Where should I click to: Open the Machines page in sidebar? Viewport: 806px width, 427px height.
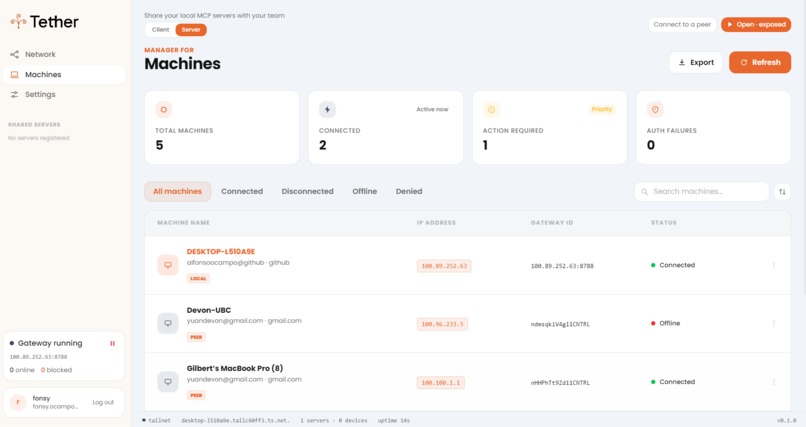tap(64, 75)
